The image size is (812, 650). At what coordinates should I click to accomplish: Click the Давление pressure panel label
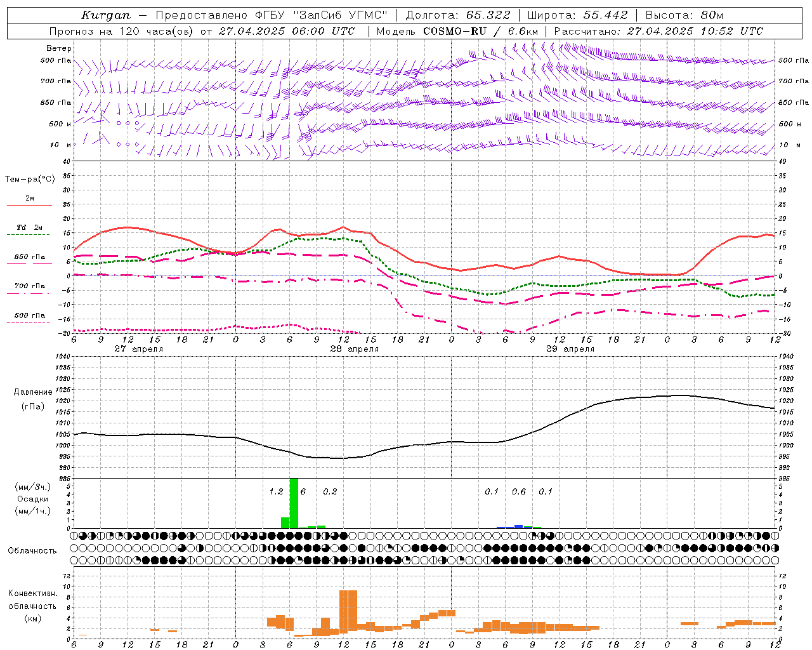coord(33,392)
